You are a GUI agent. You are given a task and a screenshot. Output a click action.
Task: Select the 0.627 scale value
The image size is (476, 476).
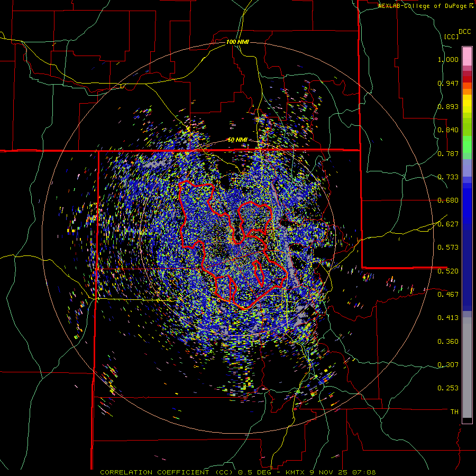click(448, 224)
